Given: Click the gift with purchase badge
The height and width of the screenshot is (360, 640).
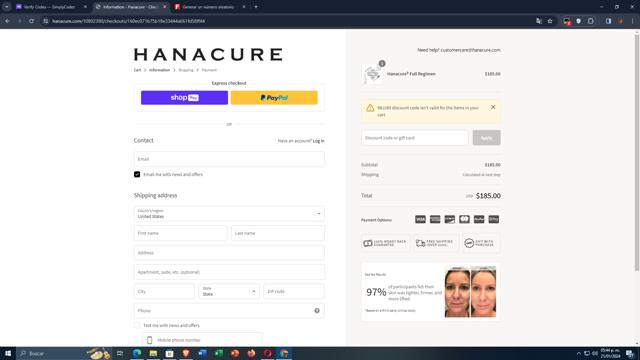Looking at the screenshot, I should click(481, 243).
